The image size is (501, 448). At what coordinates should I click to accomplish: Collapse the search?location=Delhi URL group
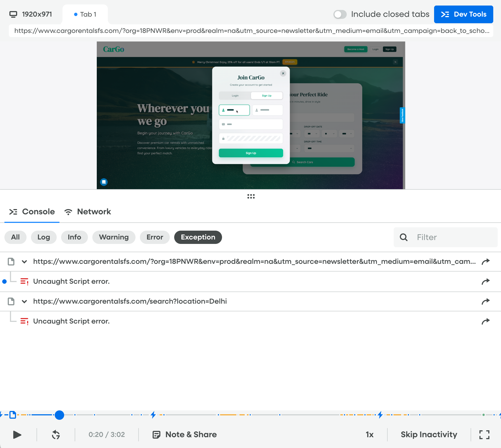(24, 301)
